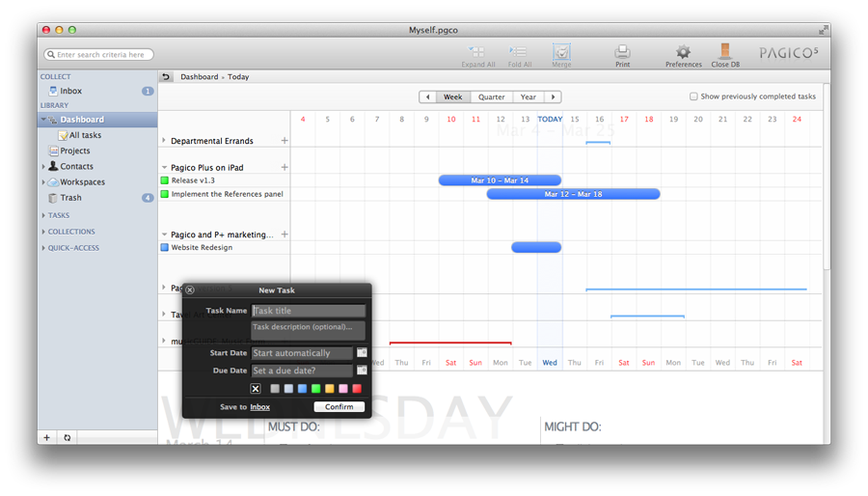Pick the red color swatch

pyautogui.click(x=357, y=389)
